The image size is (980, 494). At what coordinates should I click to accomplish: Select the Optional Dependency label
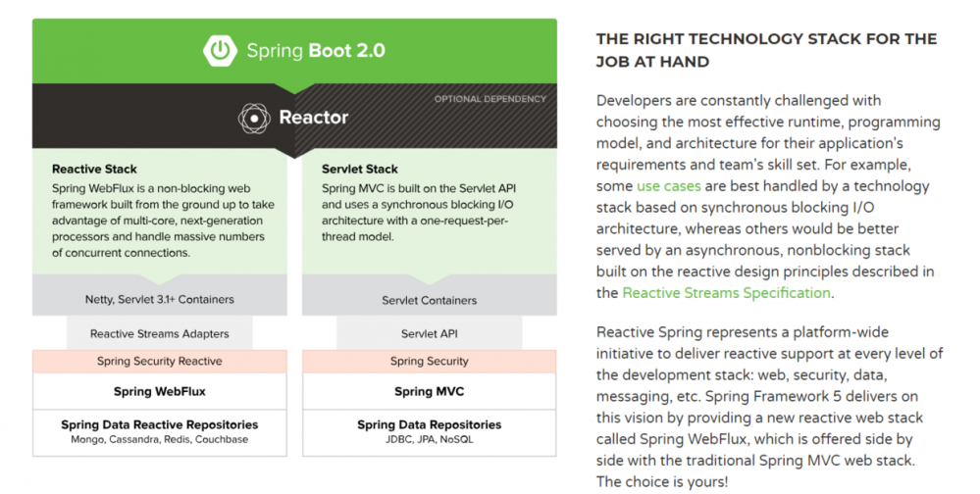click(x=490, y=99)
